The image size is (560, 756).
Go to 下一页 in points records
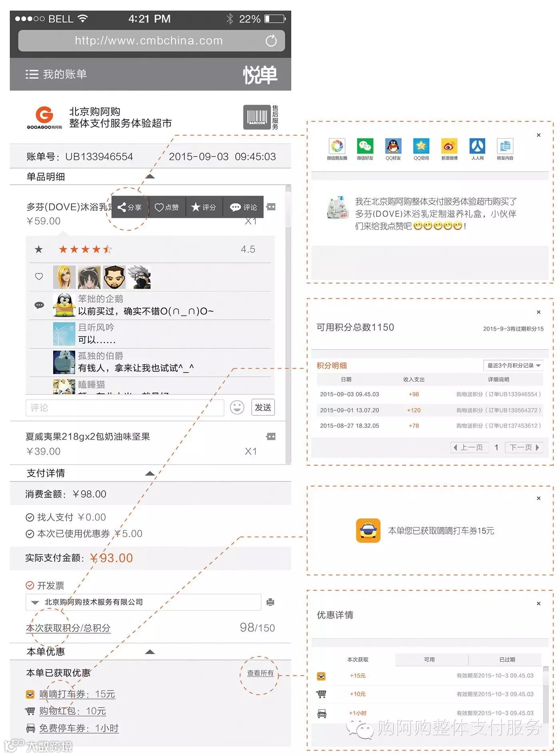(x=524, y=447)
